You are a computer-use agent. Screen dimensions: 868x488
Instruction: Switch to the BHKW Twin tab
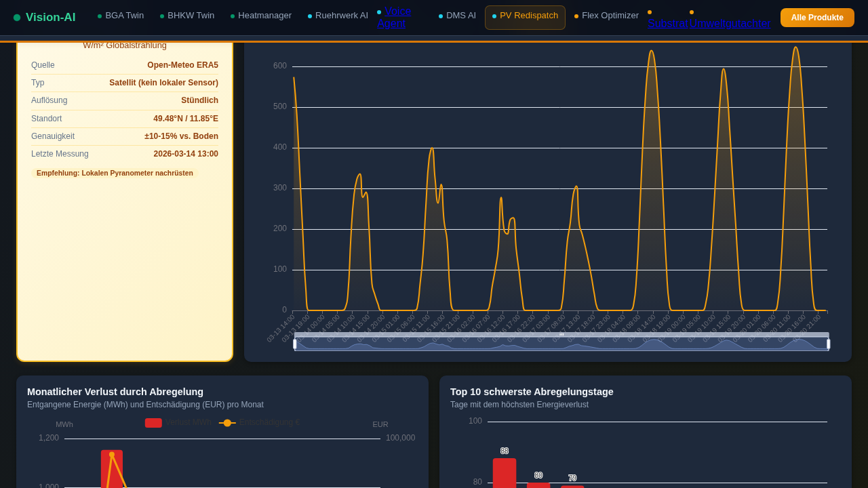(x=191, y=16)
